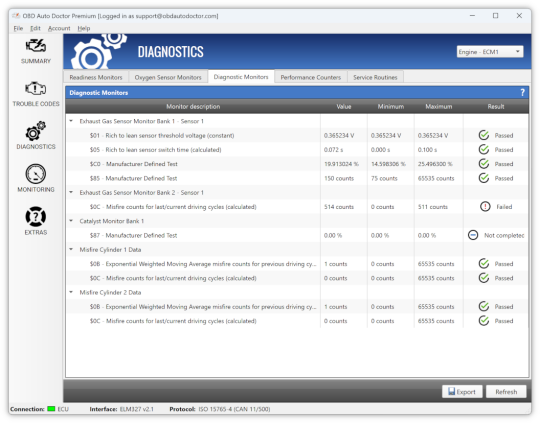
Task: Open the Help menu
Action: coord(84,28)
